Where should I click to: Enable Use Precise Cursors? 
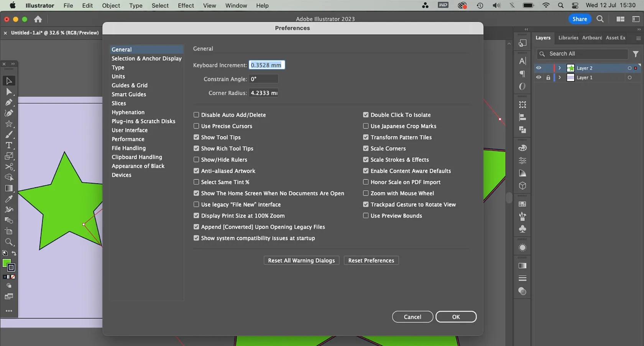pos(196,126)
